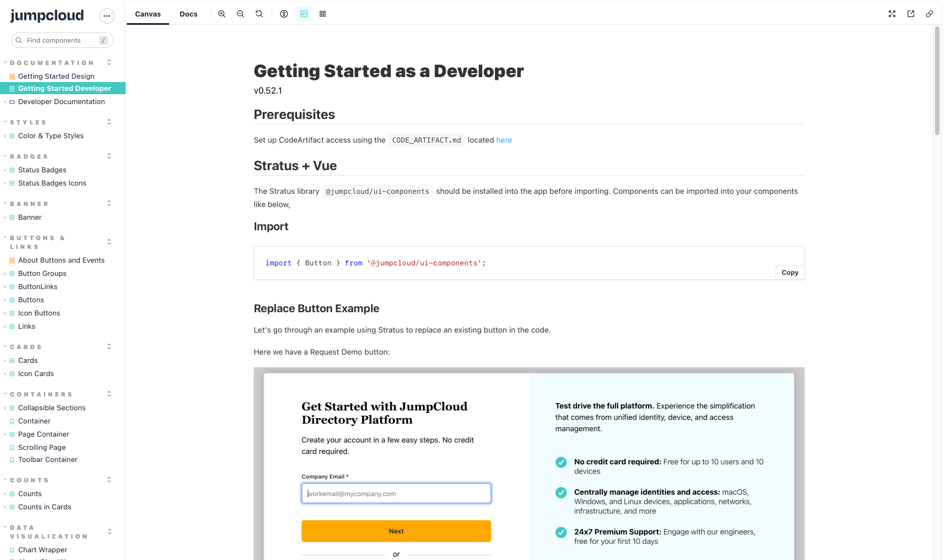Open Icon Cards component
Screen dimensions: 945x560
point(36,374)
